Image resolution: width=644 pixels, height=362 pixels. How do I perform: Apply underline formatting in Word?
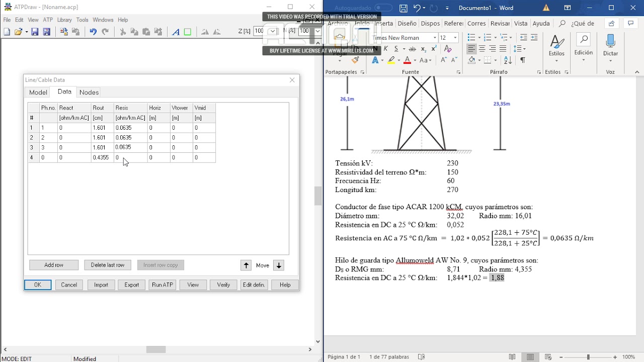[x=396, y=49]
